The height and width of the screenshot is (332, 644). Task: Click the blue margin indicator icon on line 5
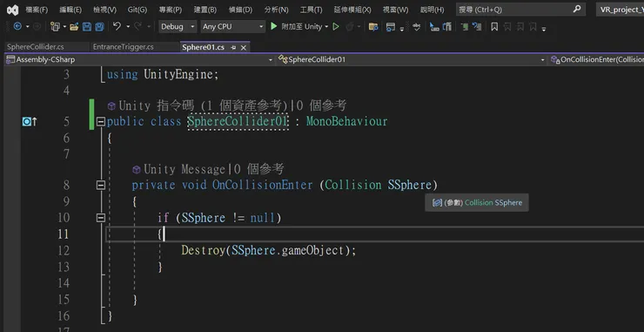tap(27, 121)
